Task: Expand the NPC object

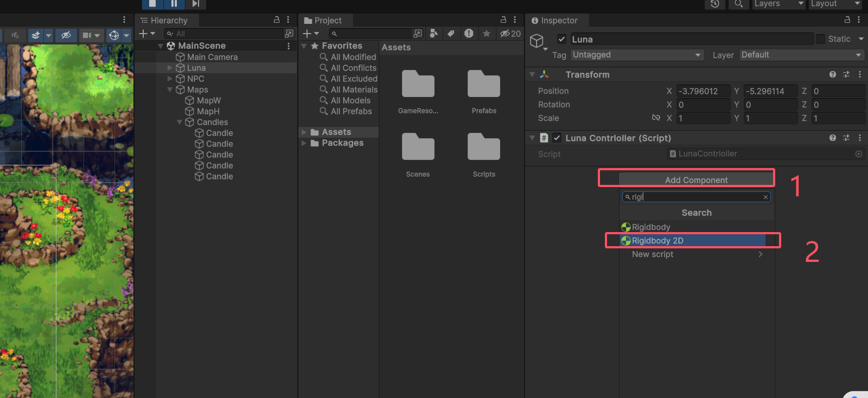Action: 170,79
